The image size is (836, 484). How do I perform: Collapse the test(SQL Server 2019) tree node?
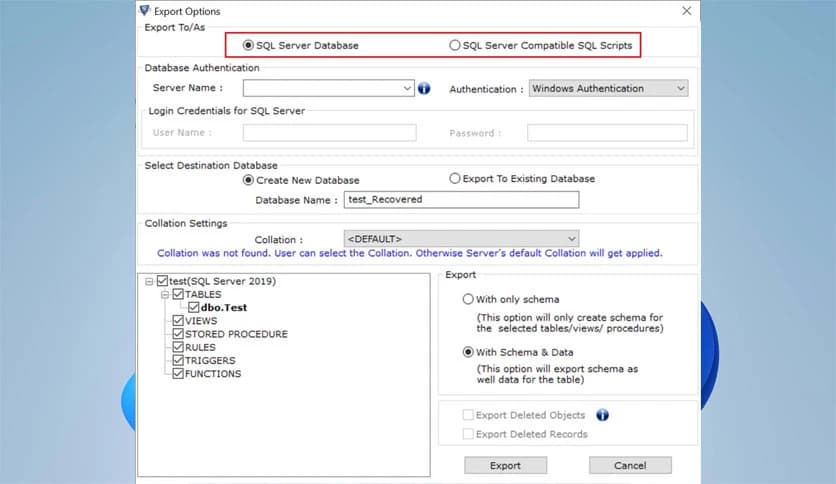click(149, 281)
